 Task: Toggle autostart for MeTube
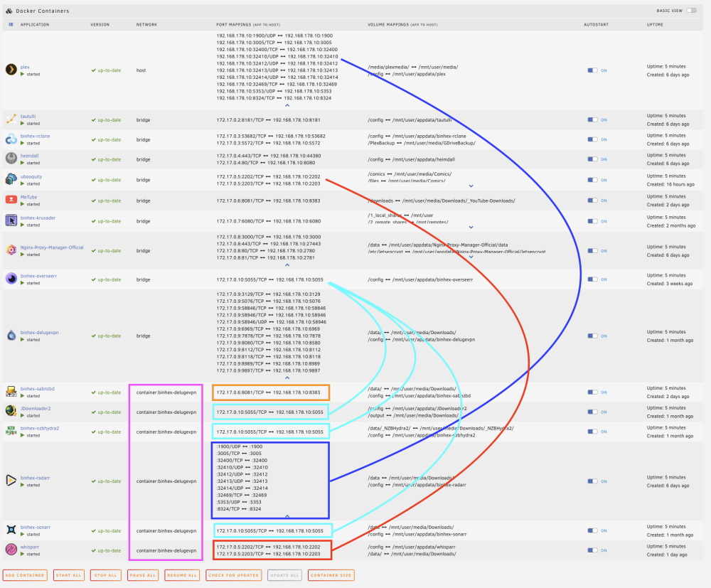point(592,201)
